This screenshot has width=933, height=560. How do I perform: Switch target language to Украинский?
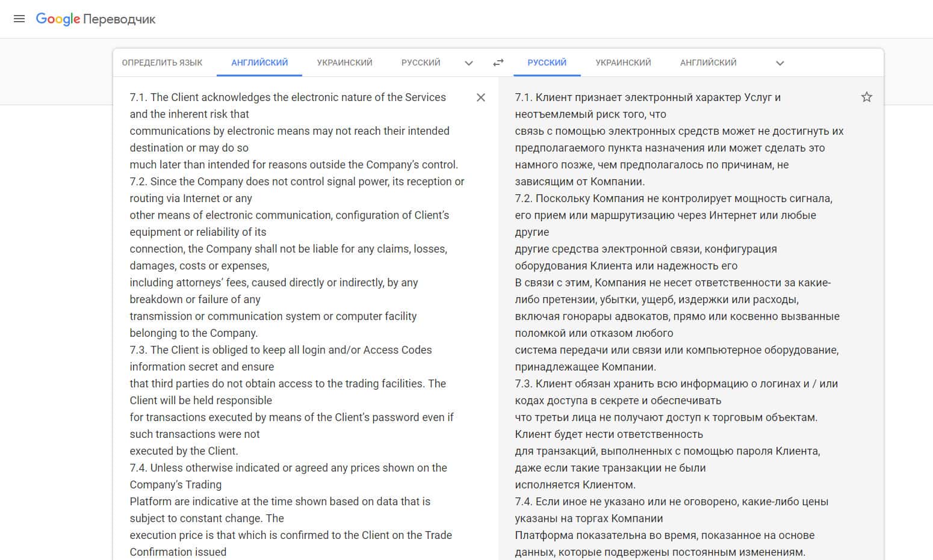[x=623, y=63]
